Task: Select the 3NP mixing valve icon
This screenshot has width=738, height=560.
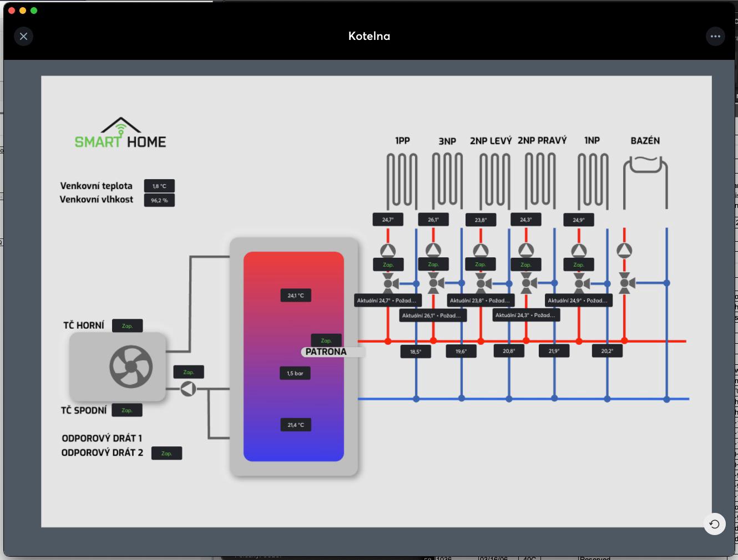Action: (x=433, y=283)
